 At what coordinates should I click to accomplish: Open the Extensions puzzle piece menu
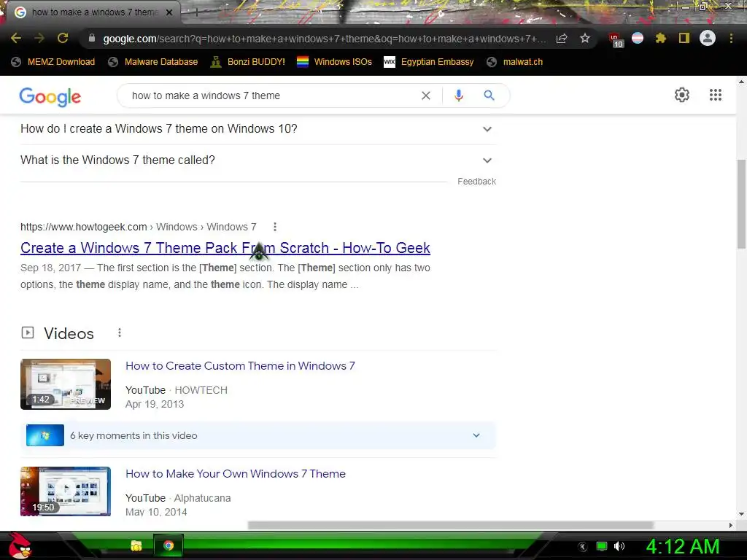click(x=661, y=38)
